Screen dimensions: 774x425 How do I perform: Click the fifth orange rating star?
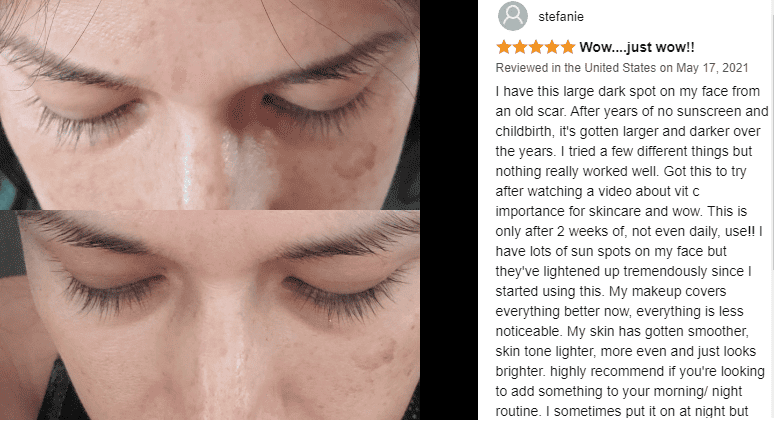tap(568, 47)
